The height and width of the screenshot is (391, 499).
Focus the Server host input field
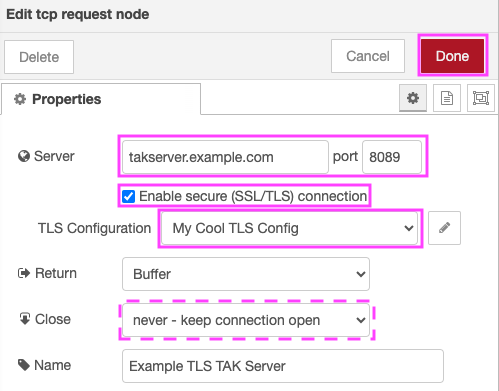225,157
